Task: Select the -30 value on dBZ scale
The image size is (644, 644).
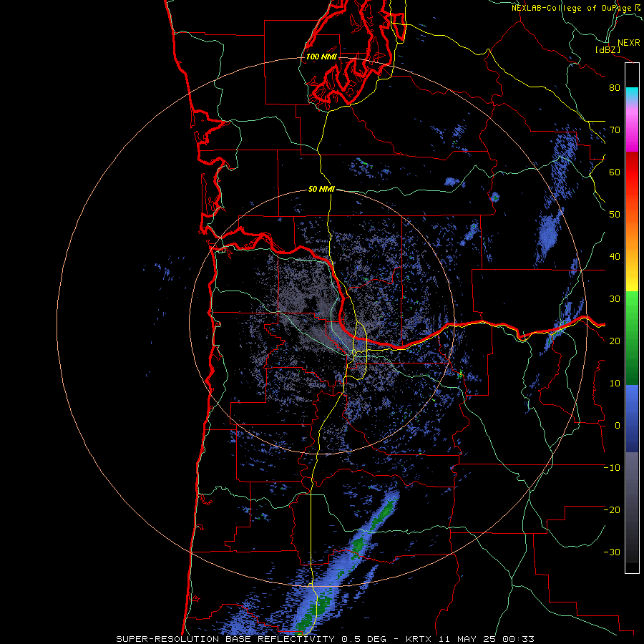Action: (612, 552)
